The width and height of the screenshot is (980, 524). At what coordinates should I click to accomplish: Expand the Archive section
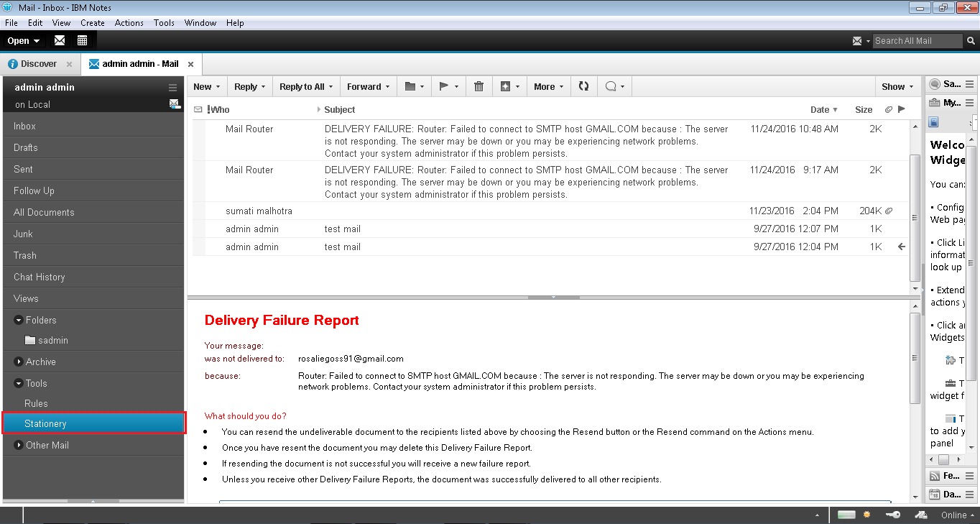18,362
